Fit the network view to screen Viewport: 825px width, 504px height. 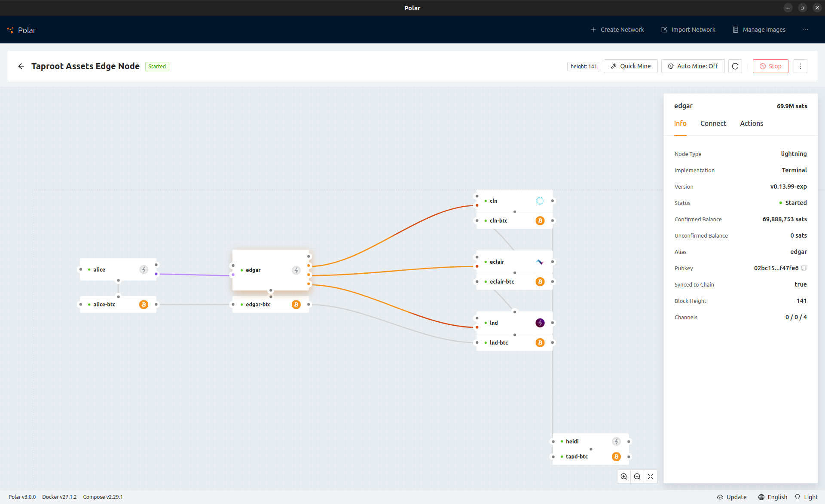tap(651, 477)
